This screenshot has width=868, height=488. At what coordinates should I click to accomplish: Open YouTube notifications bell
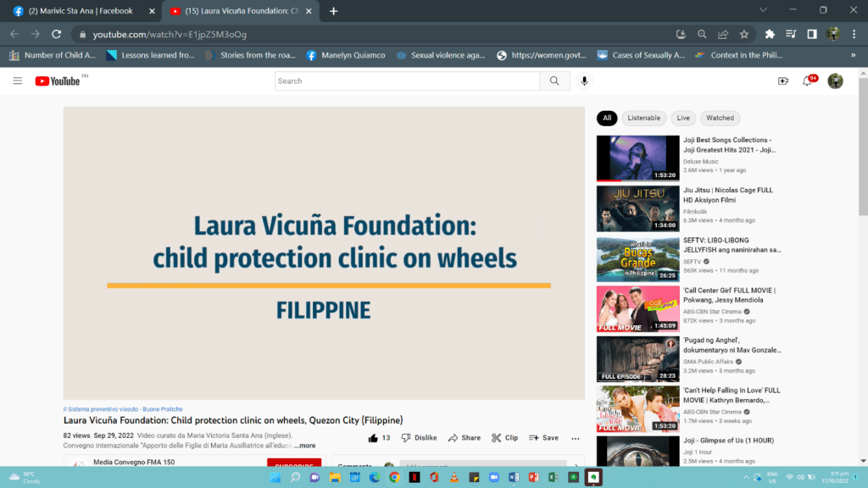pos(808,80)
